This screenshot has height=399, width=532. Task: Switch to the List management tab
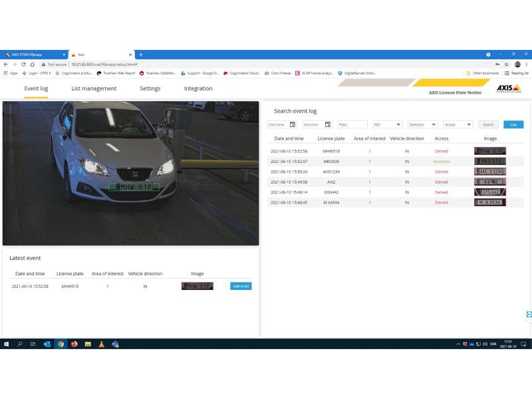93,88
